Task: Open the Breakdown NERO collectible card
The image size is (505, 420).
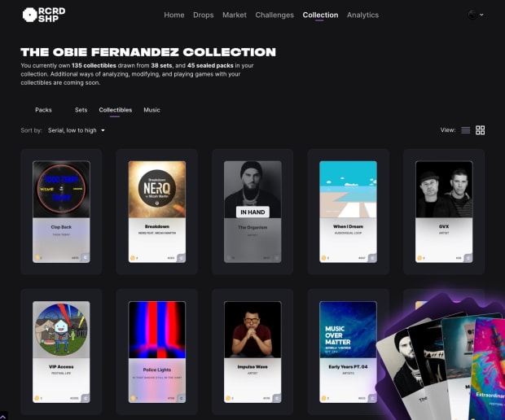Action: point(157,212)
